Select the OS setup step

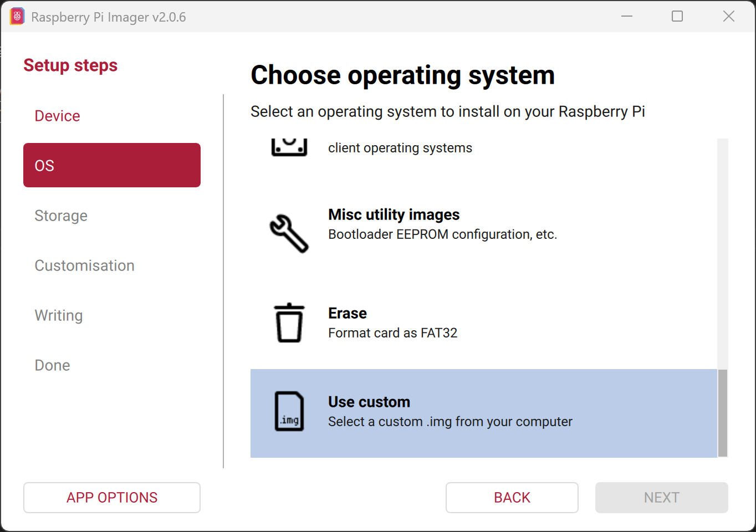111,165
